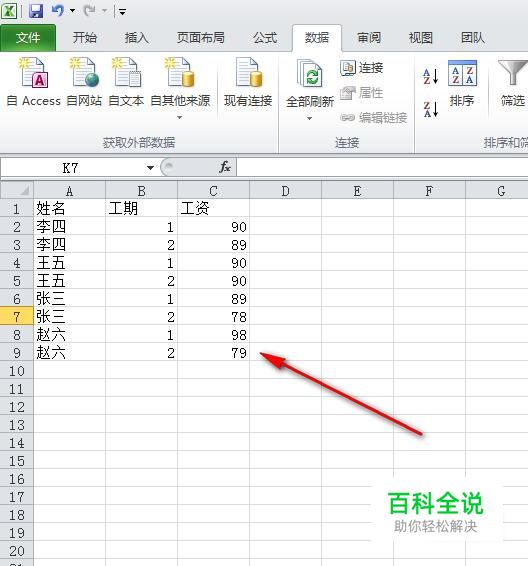Viewport: 528px width, 566px height.
Task: Select the highlighted row 7 header
Action: (x=17, y=317)
